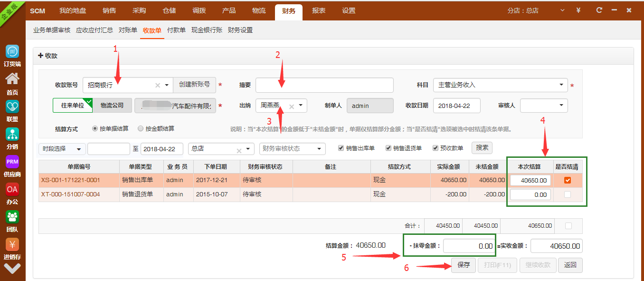644x281 pixels.
Task: Open the 审核人 dropdown
Action: click(561, 106)
